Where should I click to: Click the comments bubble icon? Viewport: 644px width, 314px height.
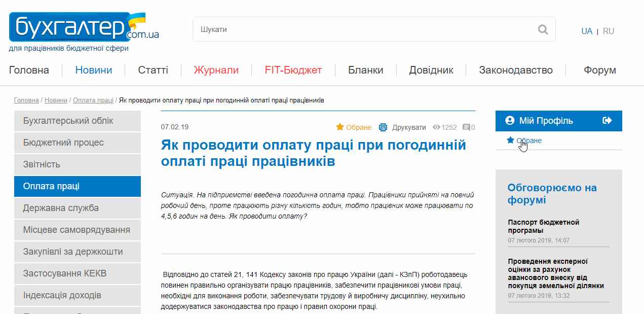466,127
